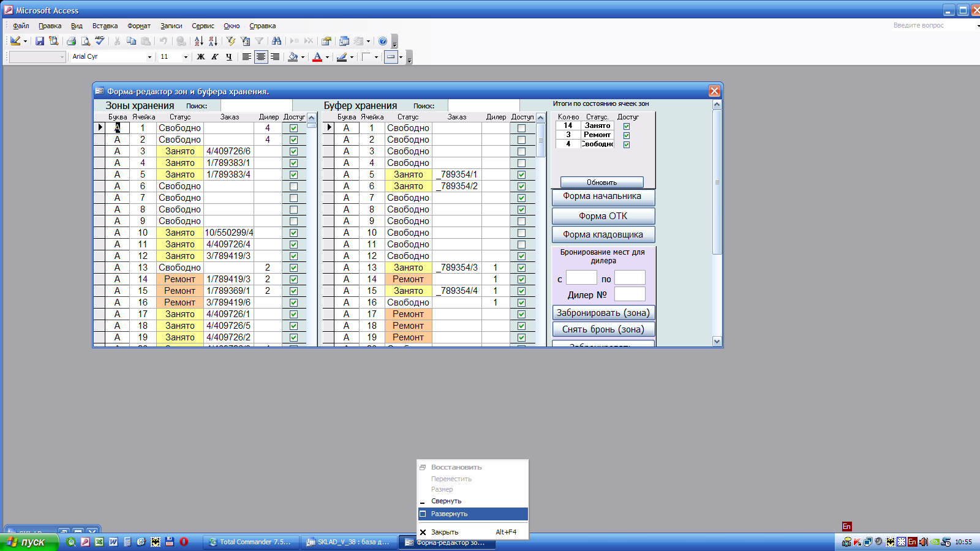Viewport: 980px width, 551px height.
Task: Enable access for zone cell 9
Action: pos(294,222)
